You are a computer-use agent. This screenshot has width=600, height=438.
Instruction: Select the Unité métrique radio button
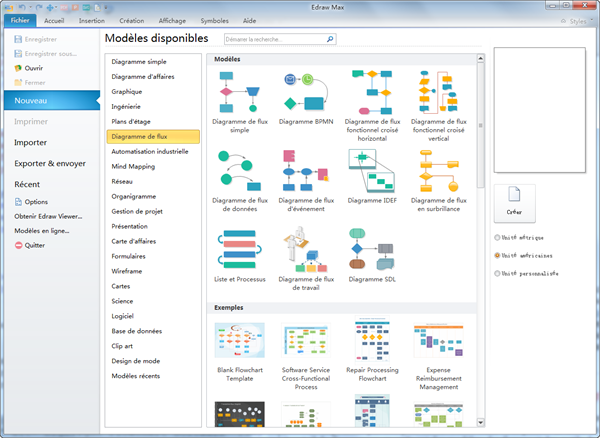point(497,238)
